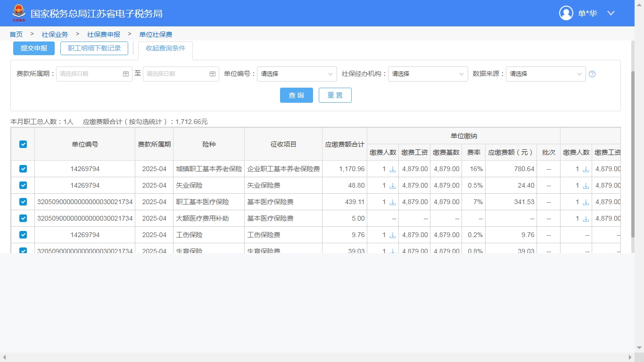This screenshot has height=362, width=644.
Task: Click the start date input 费款所属期
Action: (x=94, y=74)
